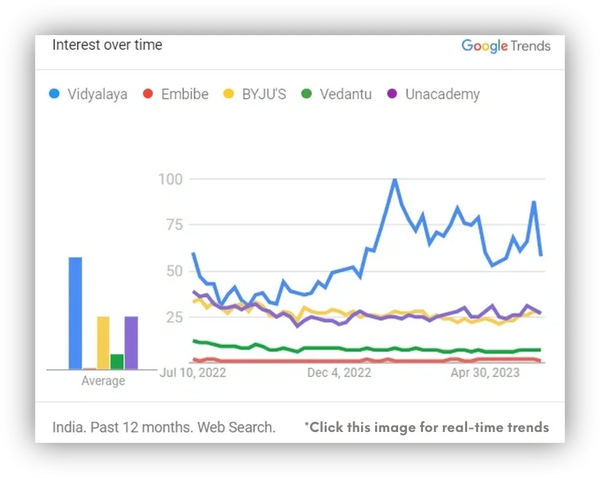
Task: Click the green Vedantu legend dot
Action: pos(307,94)
